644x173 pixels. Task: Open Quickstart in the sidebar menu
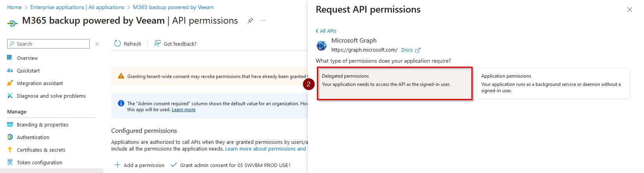(x=28, y=71)
